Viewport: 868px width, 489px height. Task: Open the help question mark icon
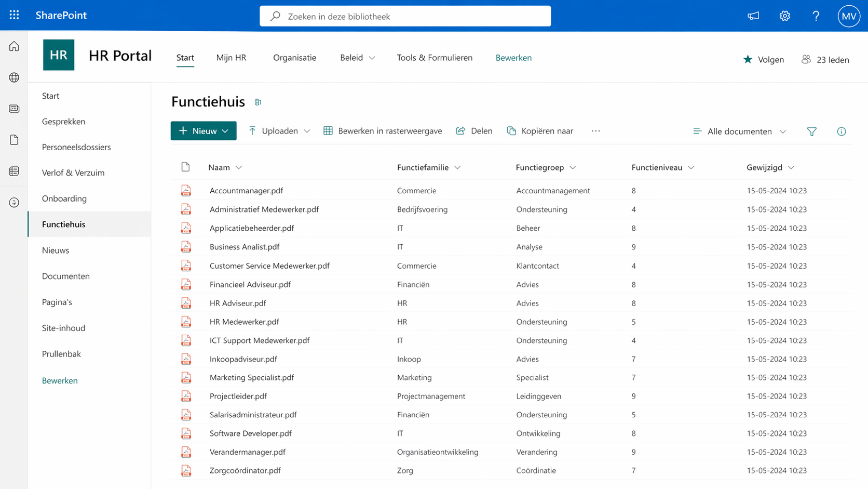coord(816,16)
